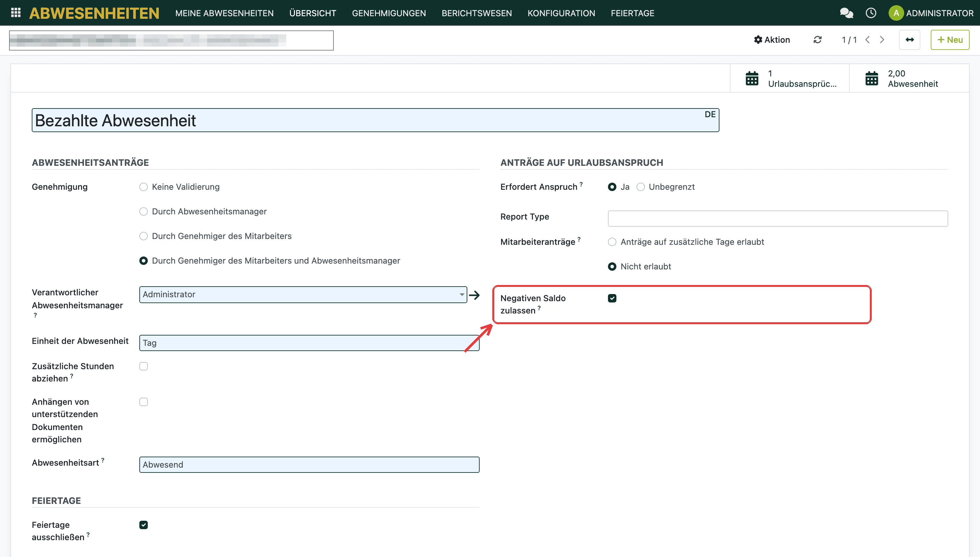The height and width of the screenshot is (557, 980).
Task: Open the Aktion gear menu
Action: point(772,40)
